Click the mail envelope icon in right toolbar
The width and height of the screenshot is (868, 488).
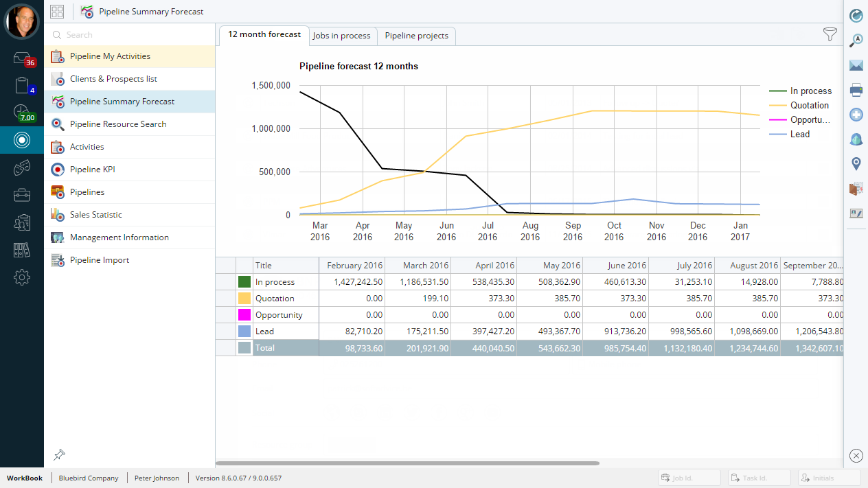856,65
